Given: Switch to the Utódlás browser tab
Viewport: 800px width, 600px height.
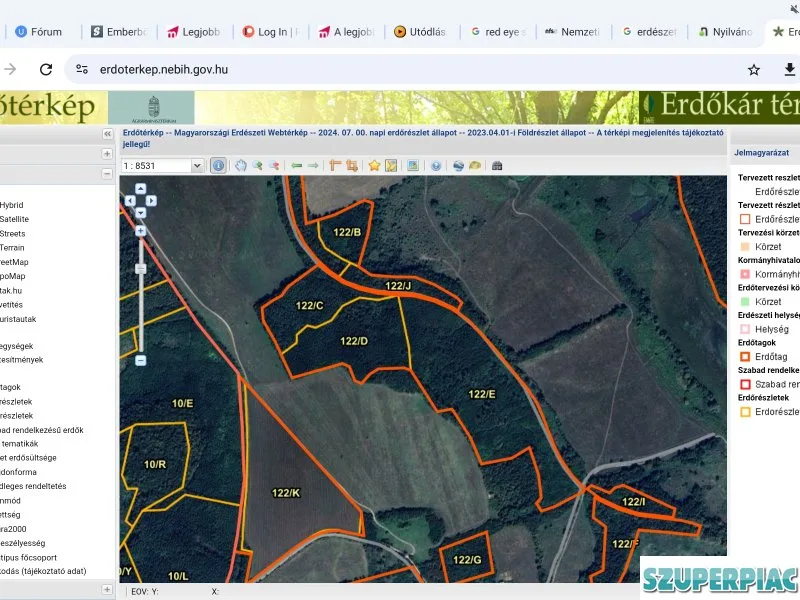Looking at the screenshot, I should pos(420,32).
